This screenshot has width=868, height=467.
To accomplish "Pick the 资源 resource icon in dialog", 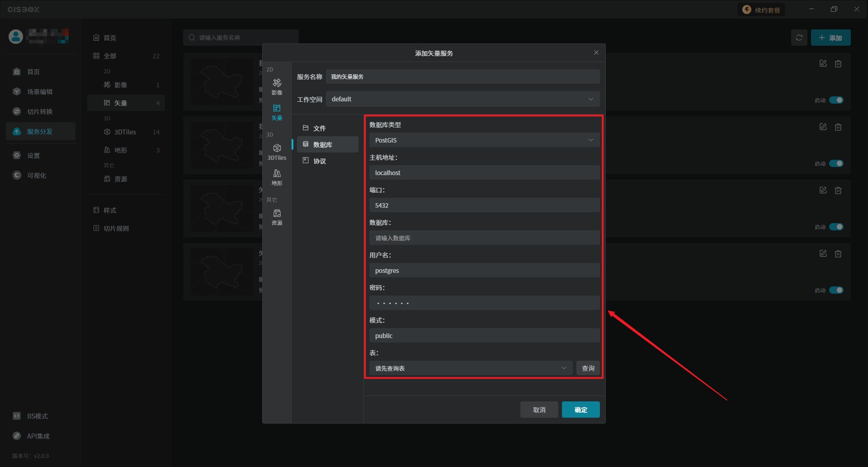I will pyautogui.click(x=277, y=217).
